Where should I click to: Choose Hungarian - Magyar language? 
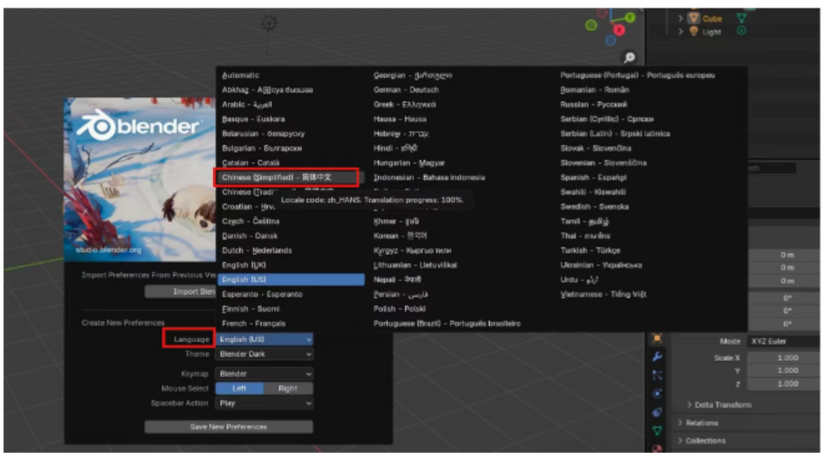[409, 163]
